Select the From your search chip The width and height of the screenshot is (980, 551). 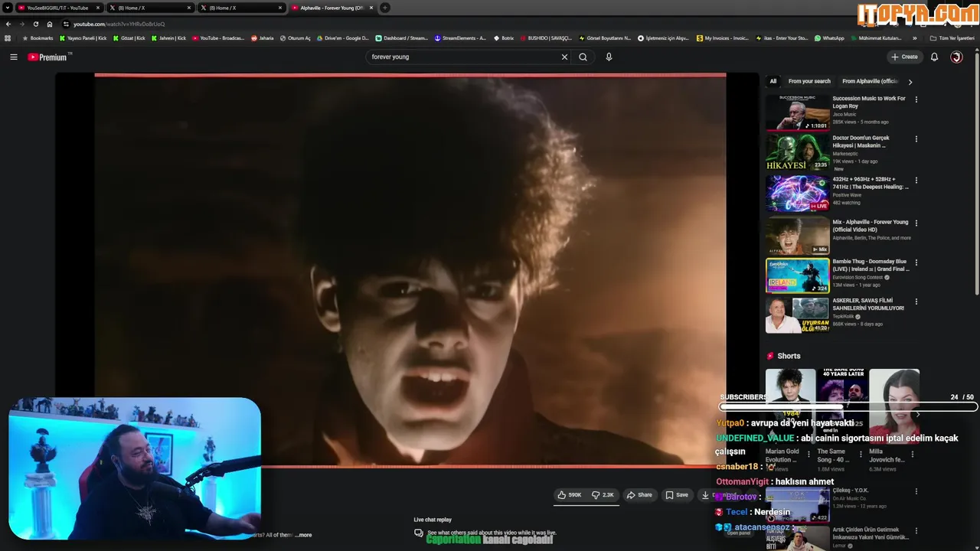click(x=809, y=81)
